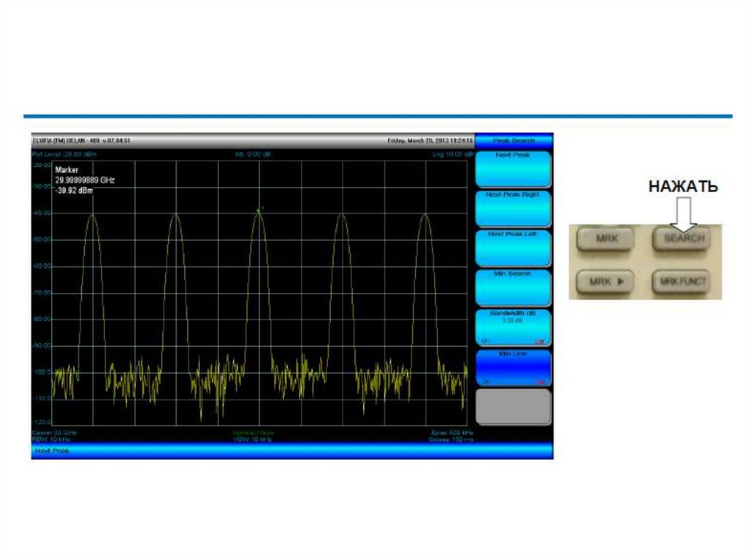Open the Peak Search menu header
Viewport: 748px width, 560px height.
[514, 140]
